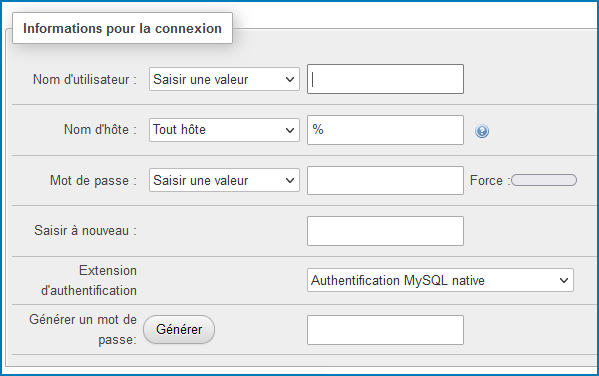Open the Nom d'hôte 'Tout hôte' dropdown
Viewport: 599px width, 376px height.
(x=224, y=130)
